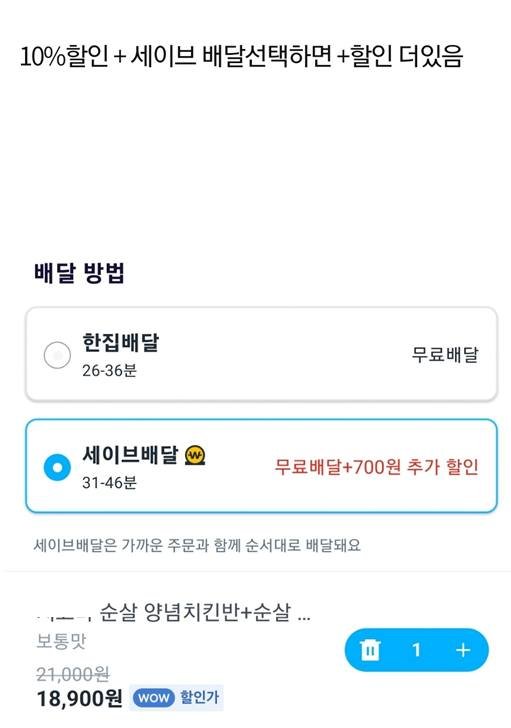Tap the quantity number 1 in stepper
This screenshot has height=728, width=511.
(x=416, y=650)
